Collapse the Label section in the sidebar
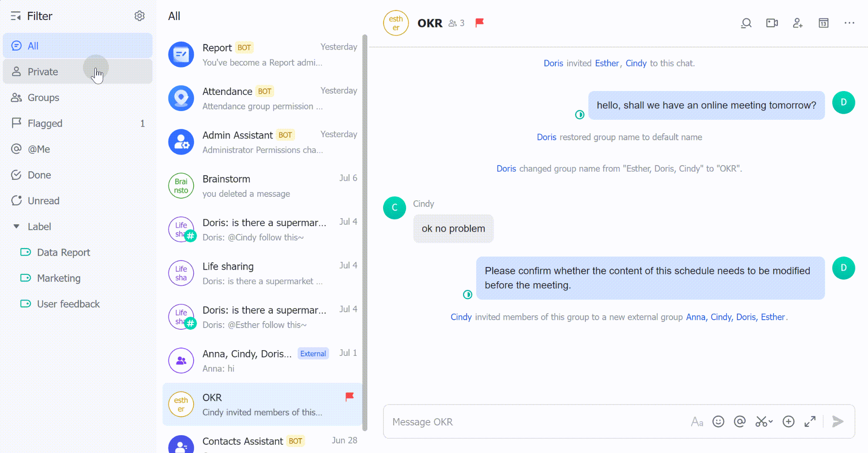 pyautogui.click(x=16, y=226)
